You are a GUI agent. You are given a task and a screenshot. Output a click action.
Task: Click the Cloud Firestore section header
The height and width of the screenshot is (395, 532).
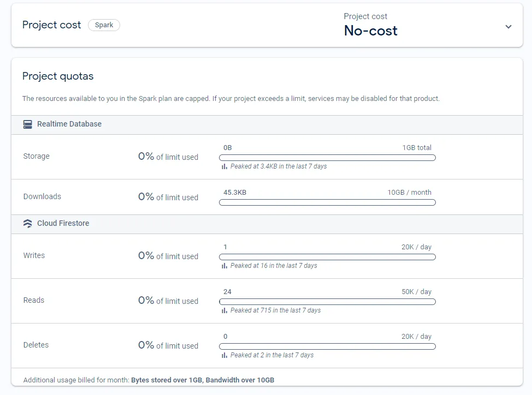click(63, 224)
